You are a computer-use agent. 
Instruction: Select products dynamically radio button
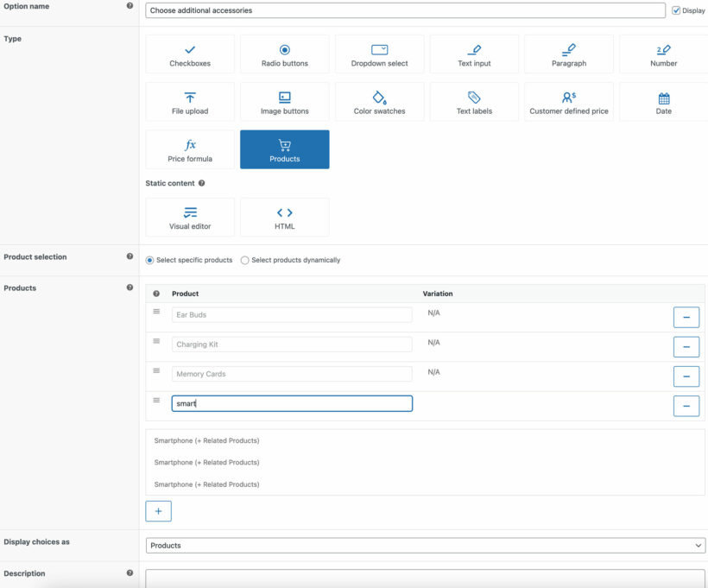tap(243, 260)
